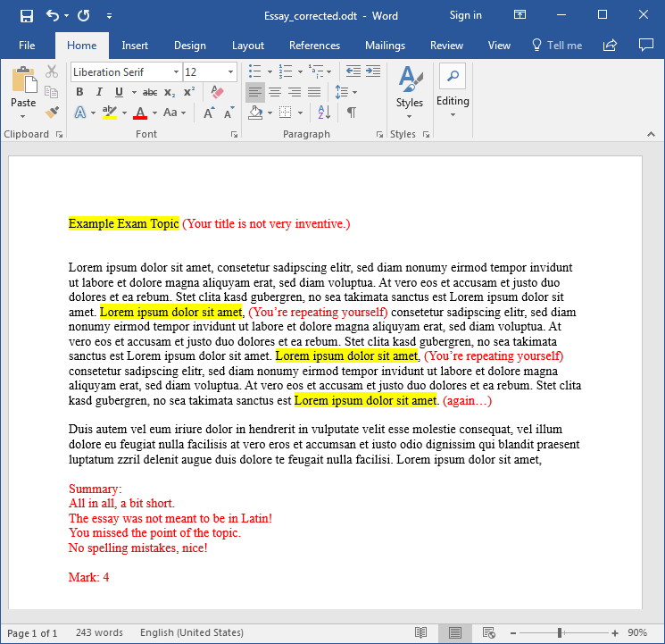Switch to the Mailings tab
This screenshot has width=665, height=644.
click(x=385, y=46)
